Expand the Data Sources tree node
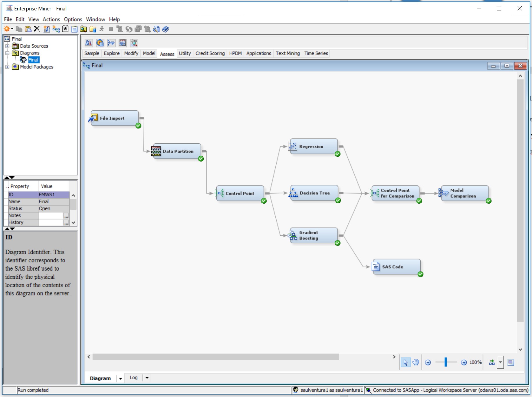This screenshot has width=532, height=397. (x=7, y=46)
